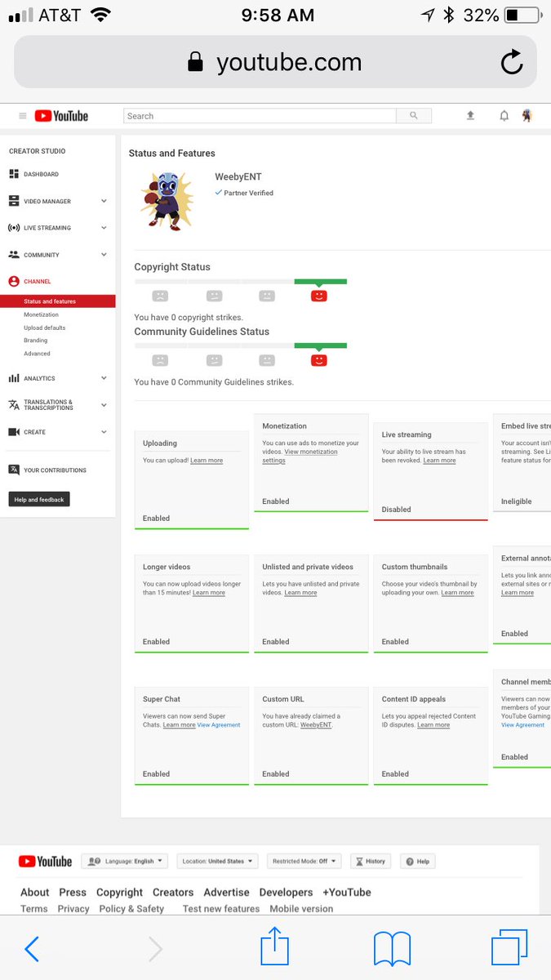This screenshot has height=980, width=551.
Task: Open the Safari share sheet
Action: point(275,946)
